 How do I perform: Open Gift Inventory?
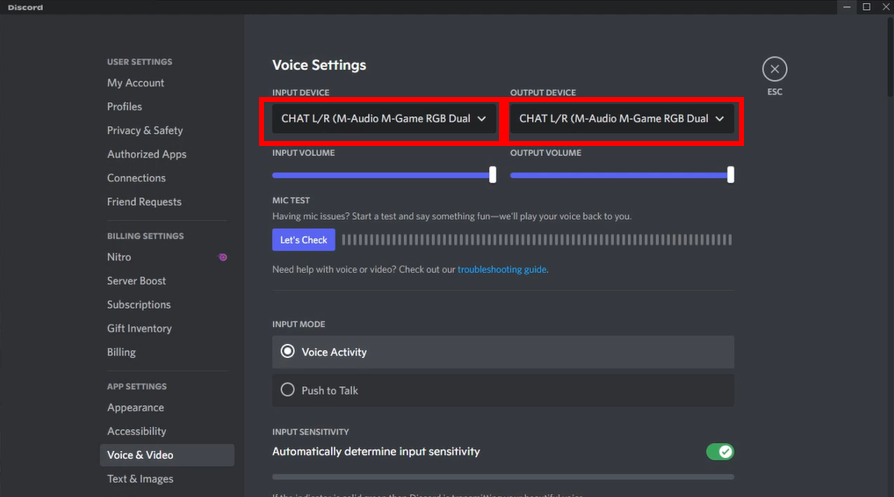coord(139,328)
